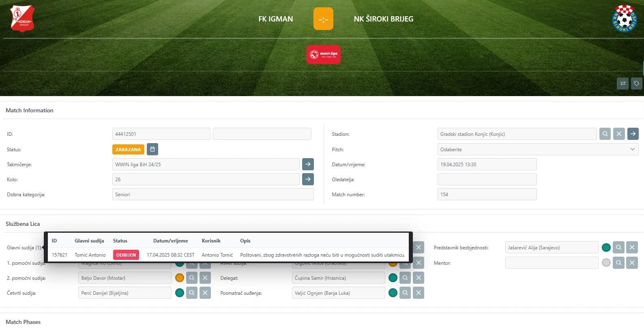Image resolution: width=644 pixels, height=328 pixels.
Task: Search for a Mentor official
Action: (x=618, y=263)
